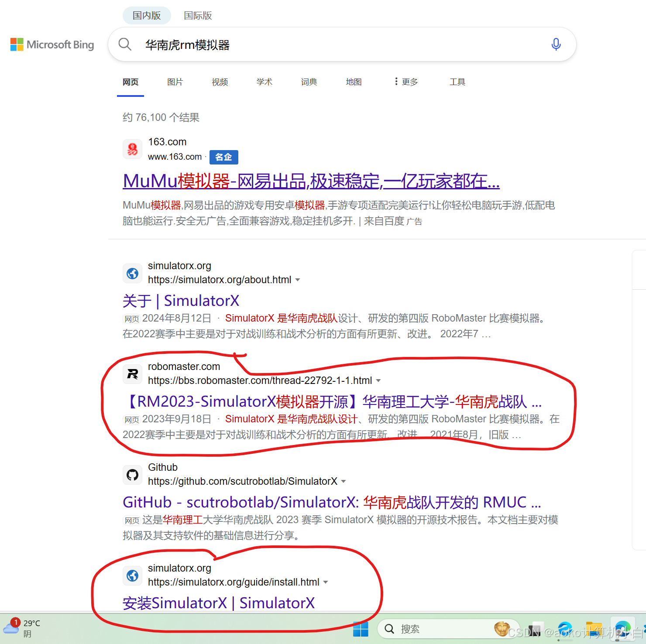The height and width of the screenshot is (644, 646).
Task: Expand options for simulatorx.org/guide/install.html URL
Action: point(326,582)
